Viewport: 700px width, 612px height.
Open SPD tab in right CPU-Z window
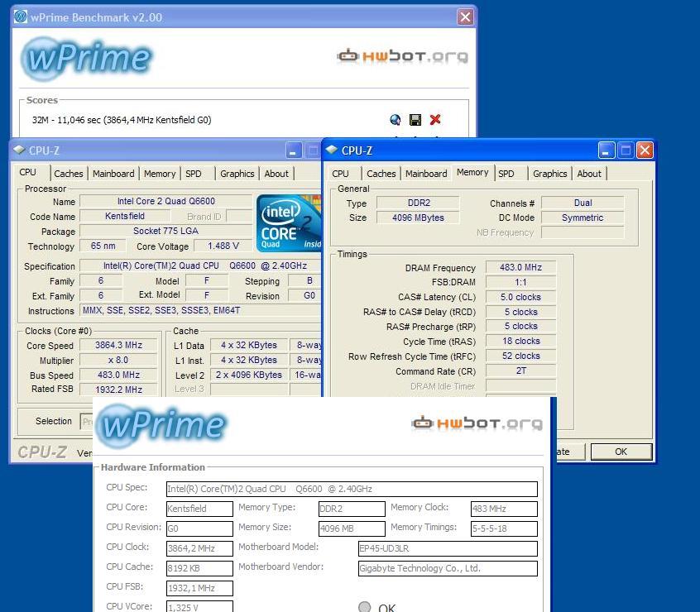pyautogui.click(x=506, y=174)
